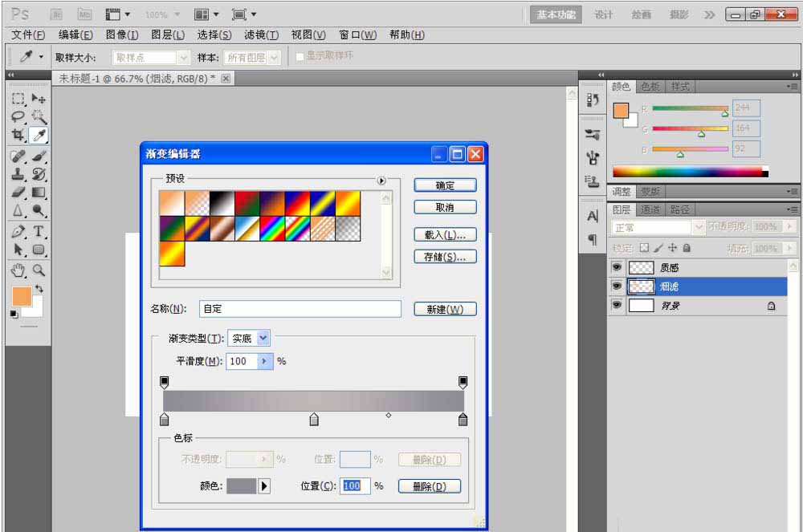Open 渐变类型 dropdown

point(263,338)
